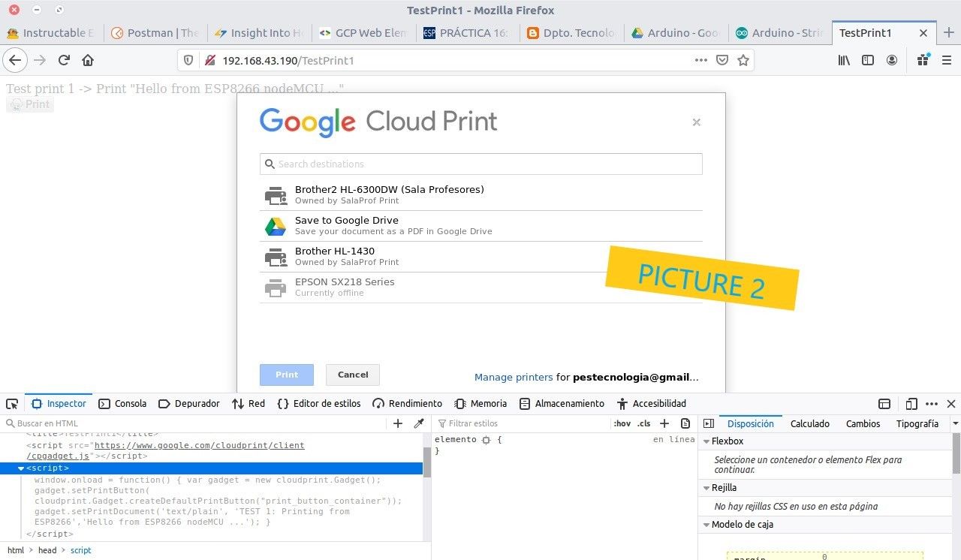
Task: Save page to Pocket icon
Action: pyautogui.click(x=722, y=60)
